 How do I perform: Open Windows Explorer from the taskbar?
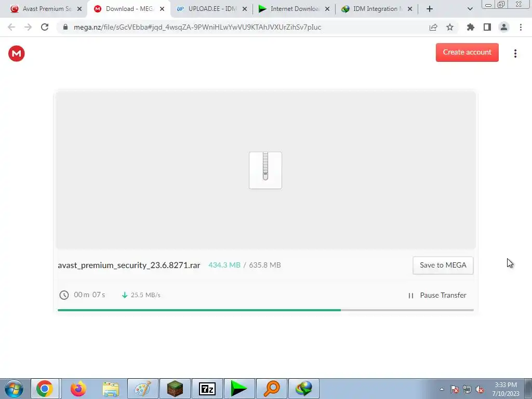111,389
